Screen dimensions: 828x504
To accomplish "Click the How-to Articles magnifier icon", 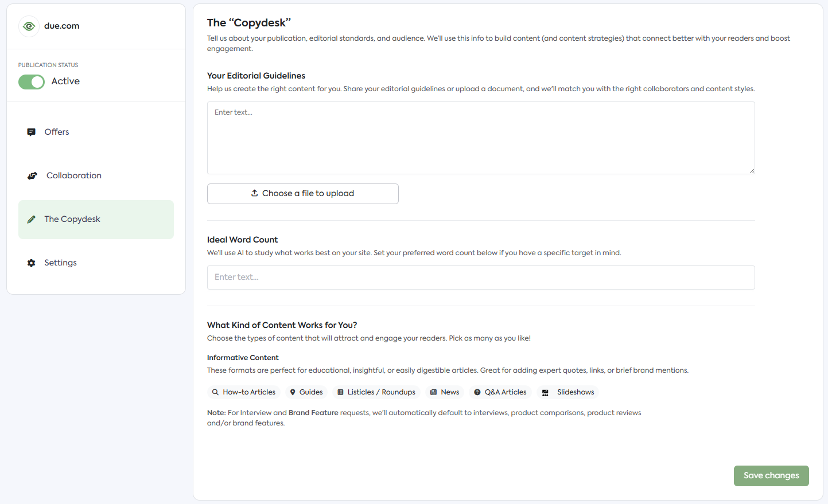I will coord(215,392).
